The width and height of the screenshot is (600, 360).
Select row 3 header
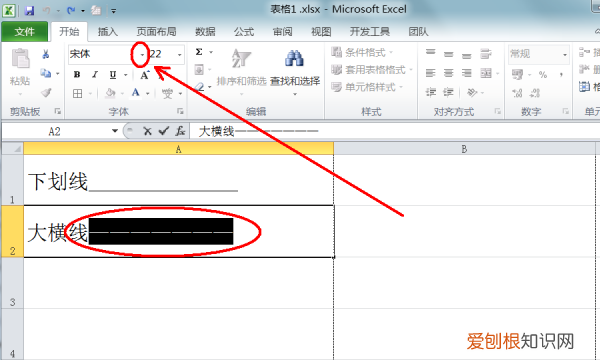point(12,283)
